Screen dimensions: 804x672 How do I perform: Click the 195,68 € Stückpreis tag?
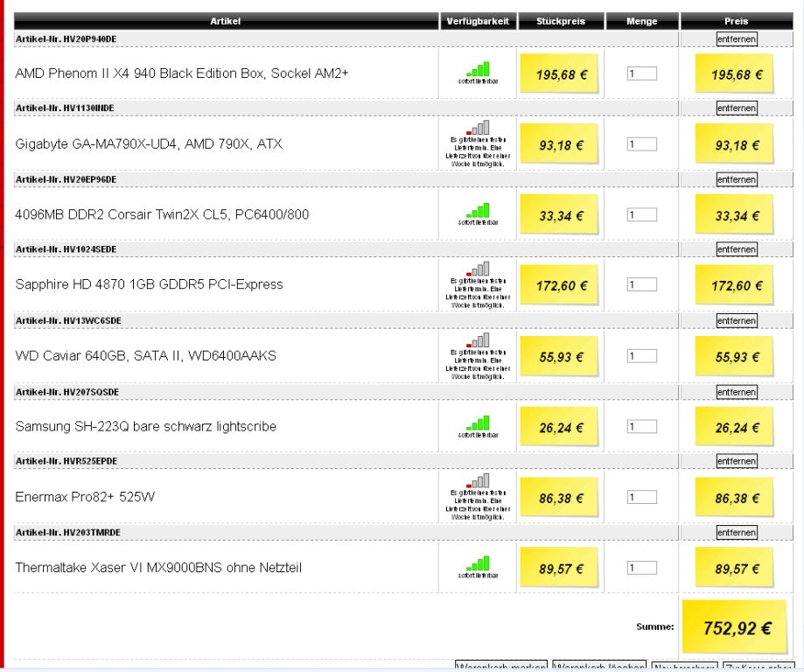point(559,73)
